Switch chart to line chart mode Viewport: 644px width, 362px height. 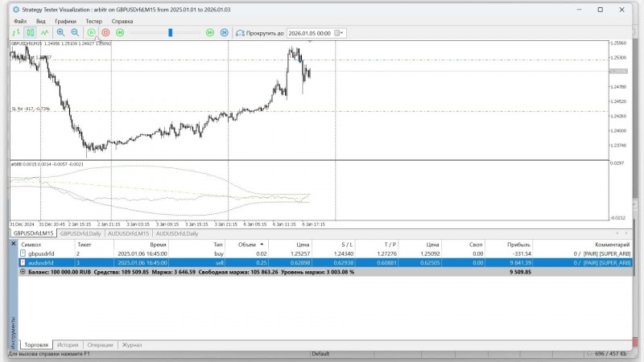(45, 32)
